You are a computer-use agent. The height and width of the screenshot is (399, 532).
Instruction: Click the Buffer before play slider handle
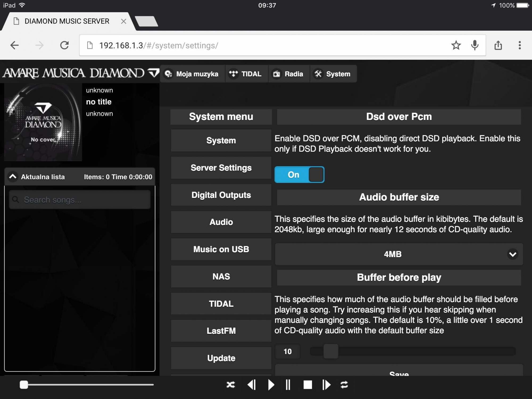[x=331, y=351]
